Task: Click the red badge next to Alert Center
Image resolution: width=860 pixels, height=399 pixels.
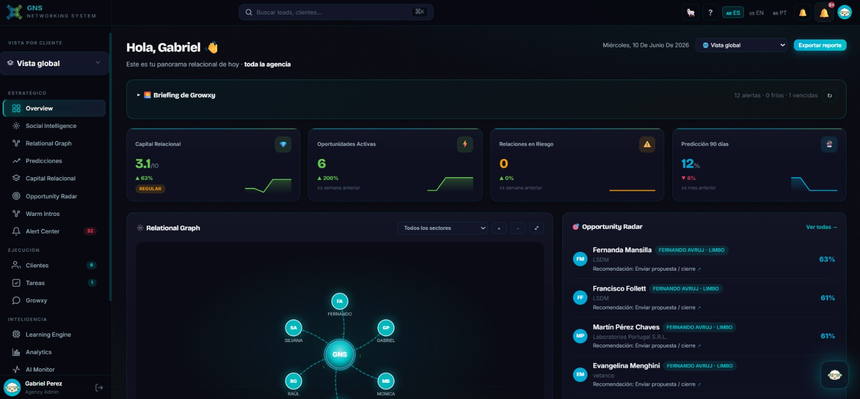Action: point(90,231)
